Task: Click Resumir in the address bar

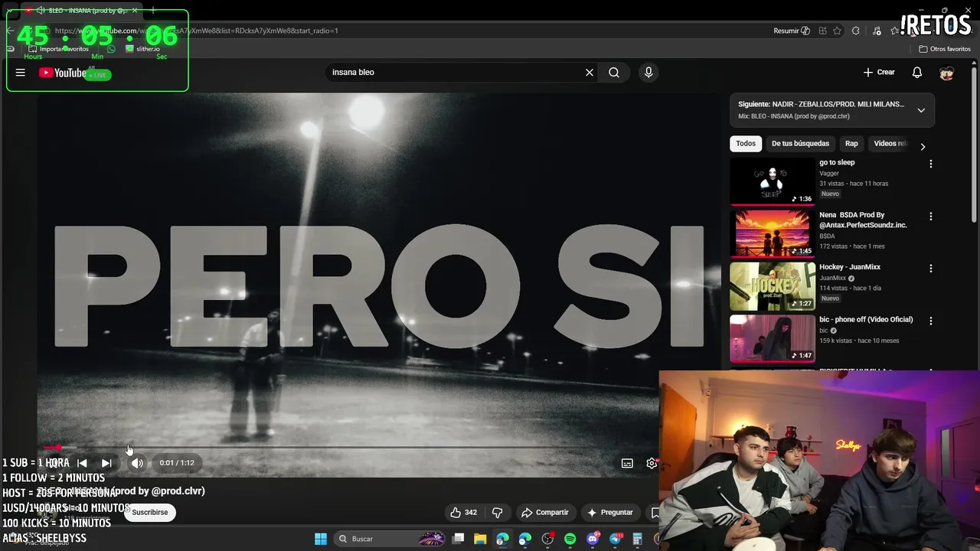Action: pyautogui.click(x=792, y=31)
